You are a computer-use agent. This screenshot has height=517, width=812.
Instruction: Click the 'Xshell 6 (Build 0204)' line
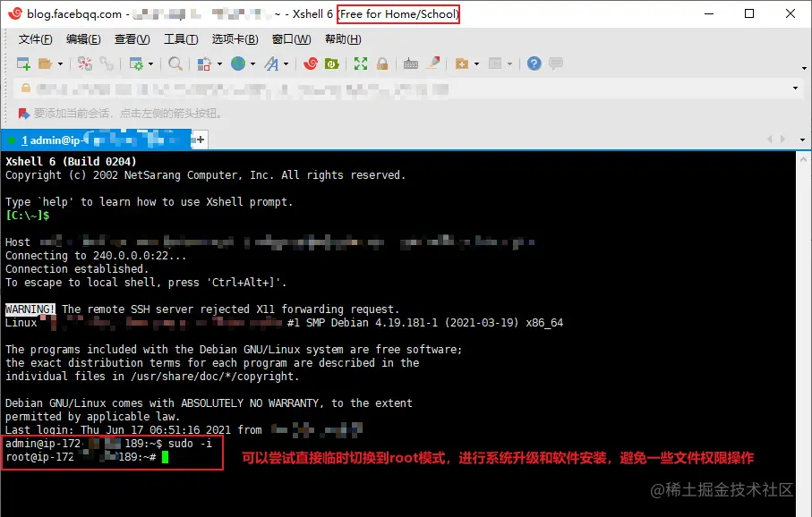tap(71, 162)
